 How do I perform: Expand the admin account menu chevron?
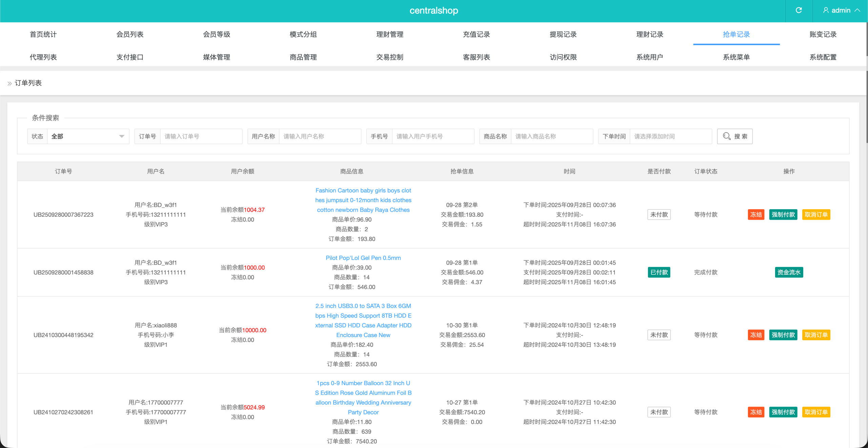coord(857,10)
